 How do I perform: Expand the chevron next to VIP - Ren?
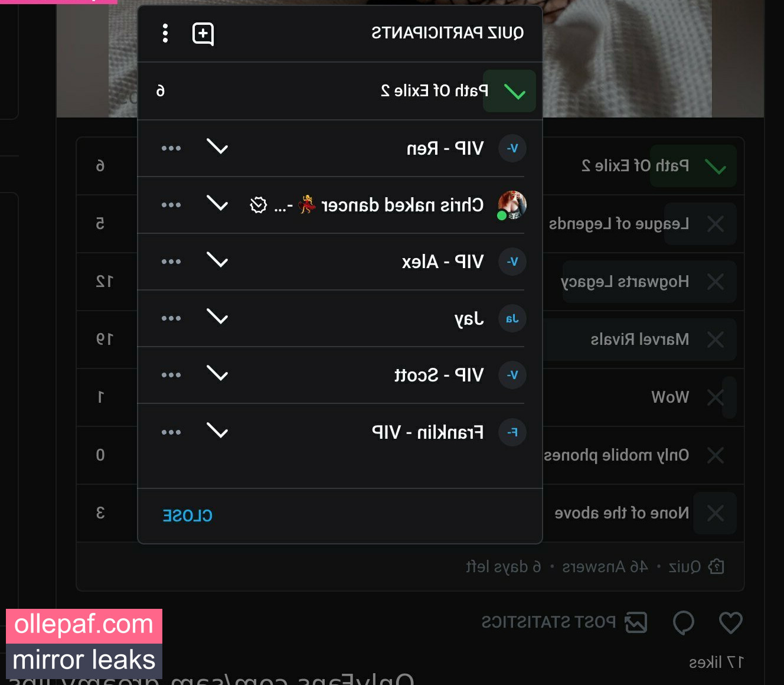click(x=217, y=147)
